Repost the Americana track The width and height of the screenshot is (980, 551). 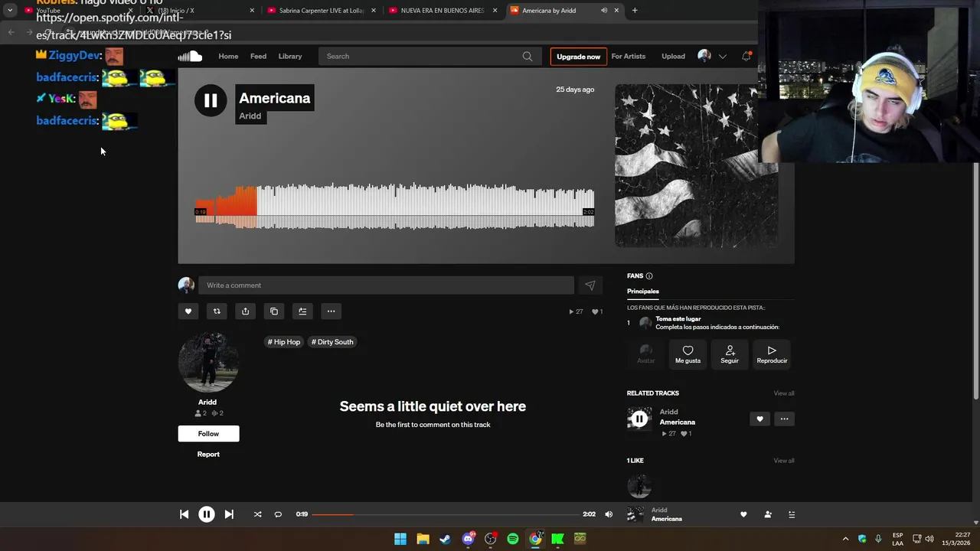[217, 311]
